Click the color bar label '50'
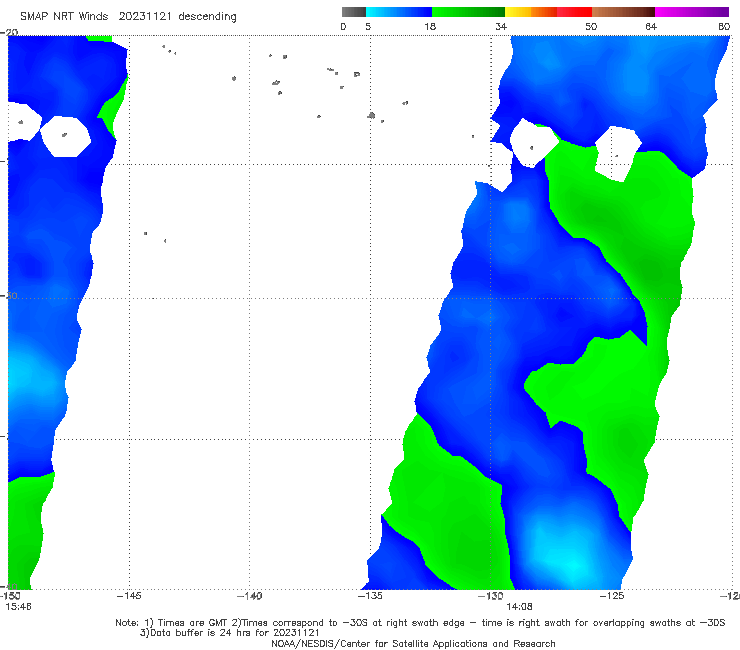This screenshot has width=740, height=650. pyautogui.click(x=591, y=27)
